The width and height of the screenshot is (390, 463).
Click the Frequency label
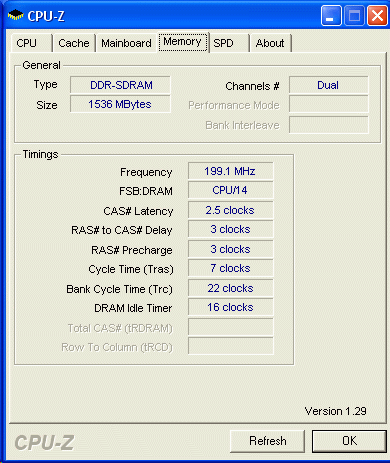146,172
